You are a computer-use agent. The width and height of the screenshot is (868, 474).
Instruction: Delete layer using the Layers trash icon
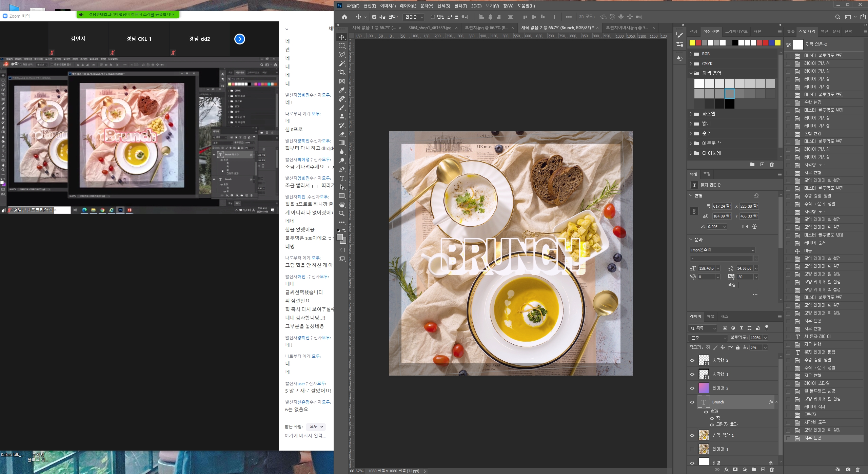coord(772,470)
